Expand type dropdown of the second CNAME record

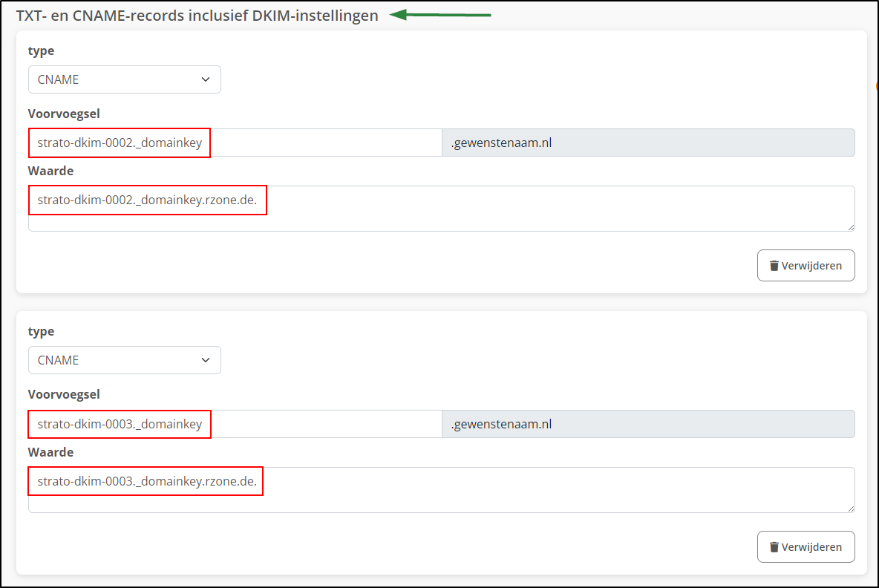(125, 360)
